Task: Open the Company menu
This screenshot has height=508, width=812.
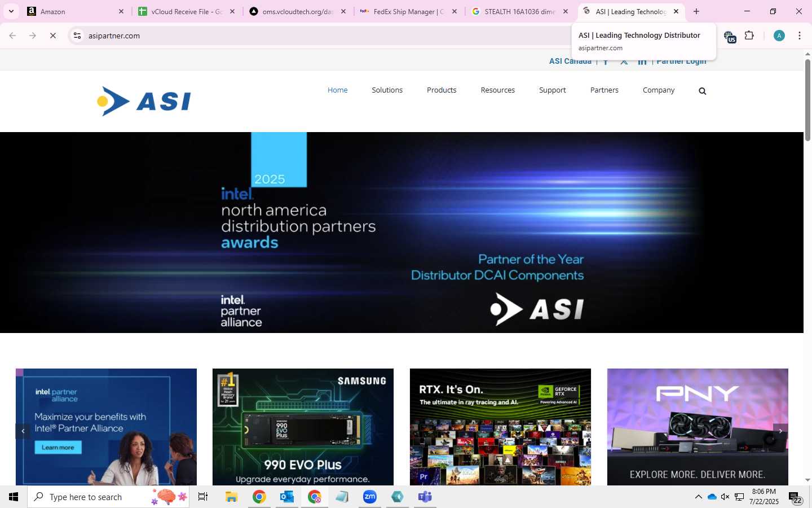Action: pyautogui.click(x=659, y=90)
